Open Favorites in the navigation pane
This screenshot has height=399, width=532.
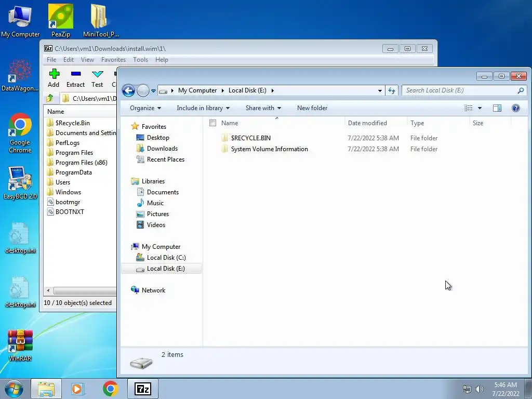pyautogui.click(x=154, y=127)
